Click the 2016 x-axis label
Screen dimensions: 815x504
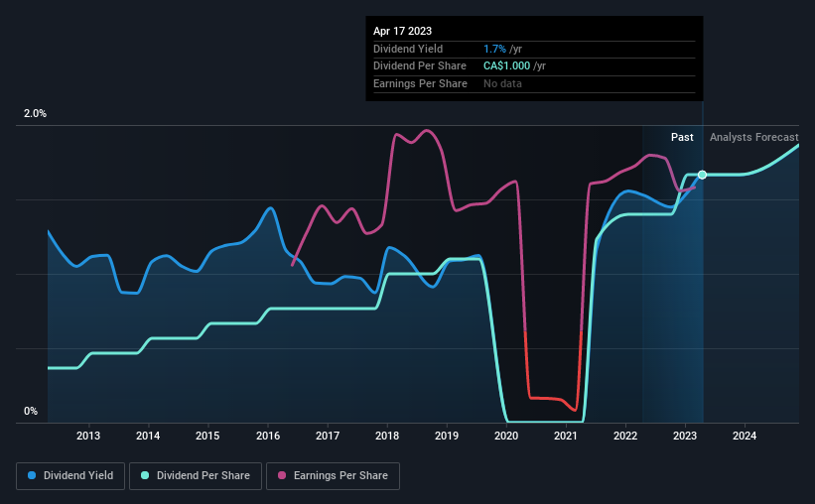click(x=268, y=436)
